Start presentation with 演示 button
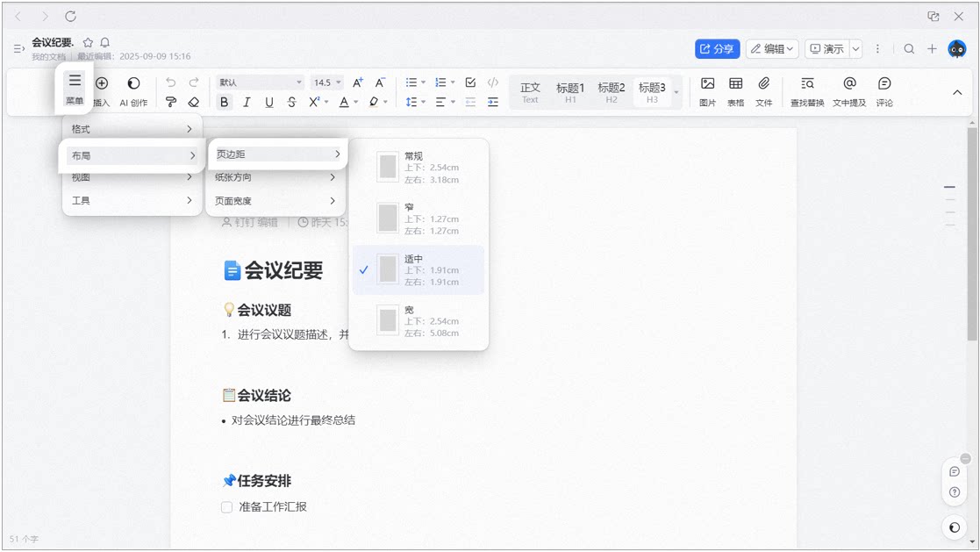Screen dimensions: 980x552 pyautogui.click(x=826, y=49)
